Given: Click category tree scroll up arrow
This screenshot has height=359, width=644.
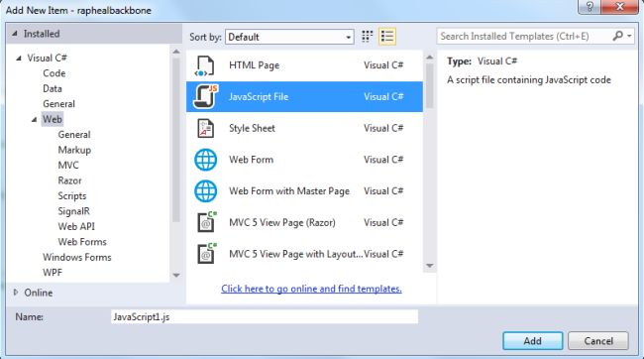Looking at the screenshot, I should (176, 52).
